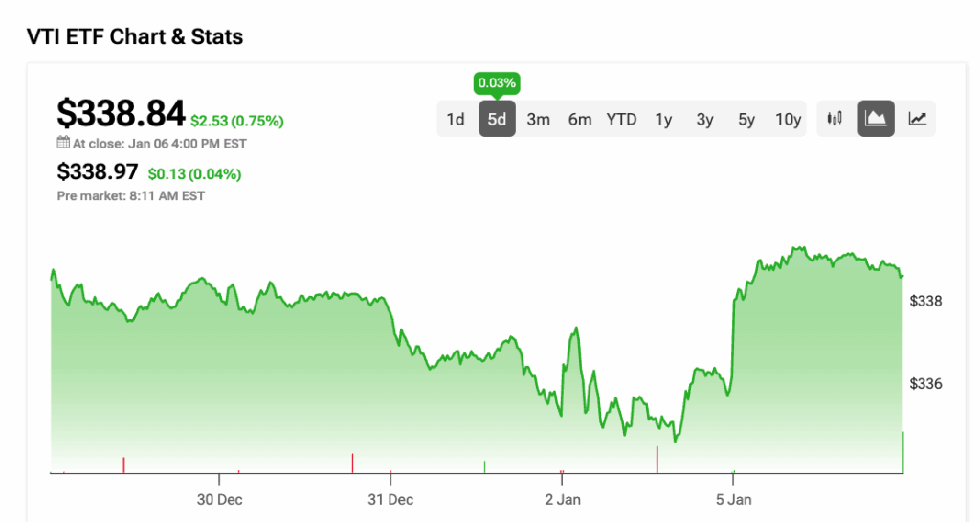Show the 6m chart range
The width and height of the screenshot is (980, 522).
coord(580,119)
